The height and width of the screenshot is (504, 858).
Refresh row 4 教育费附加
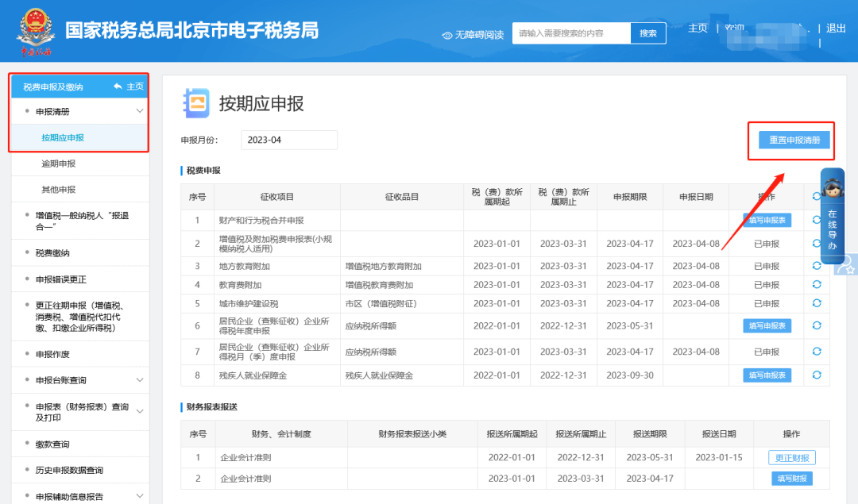[817, 284]
